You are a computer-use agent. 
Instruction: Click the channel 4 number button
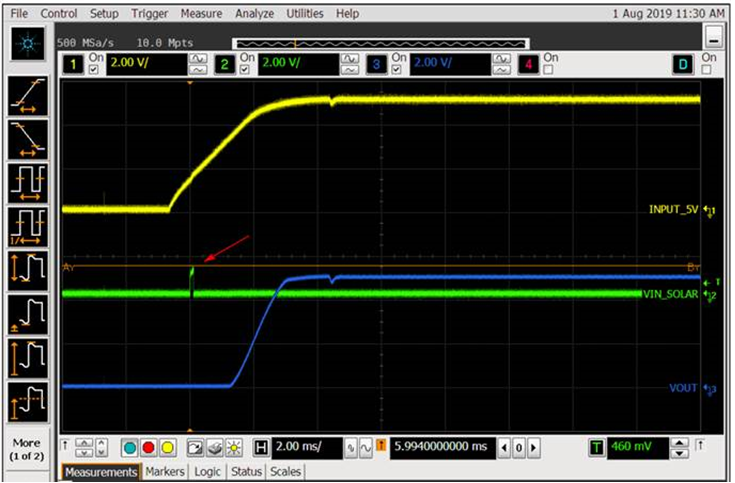[x=528, y=64]
